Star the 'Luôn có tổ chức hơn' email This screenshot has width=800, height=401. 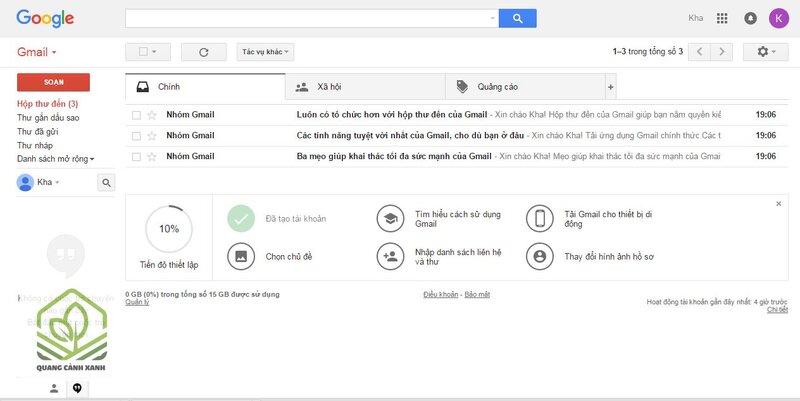pos(152,115)
